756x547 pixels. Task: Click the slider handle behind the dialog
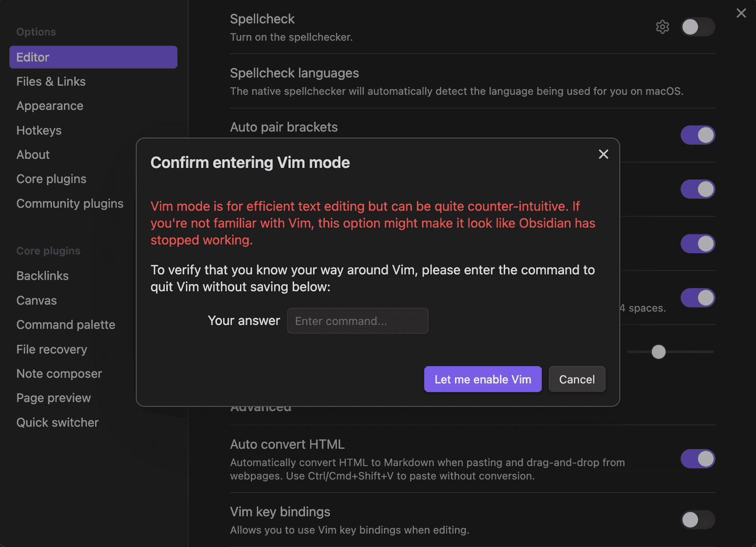point(659,352)
